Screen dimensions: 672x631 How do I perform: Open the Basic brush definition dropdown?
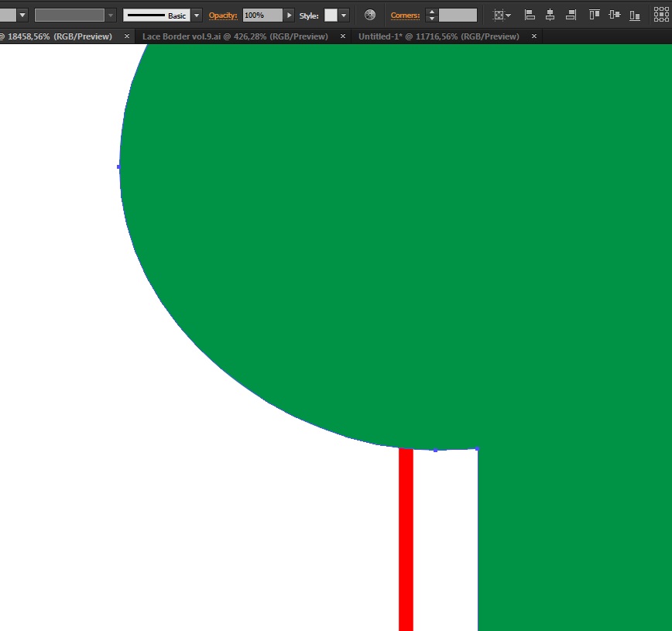(197, 15)
